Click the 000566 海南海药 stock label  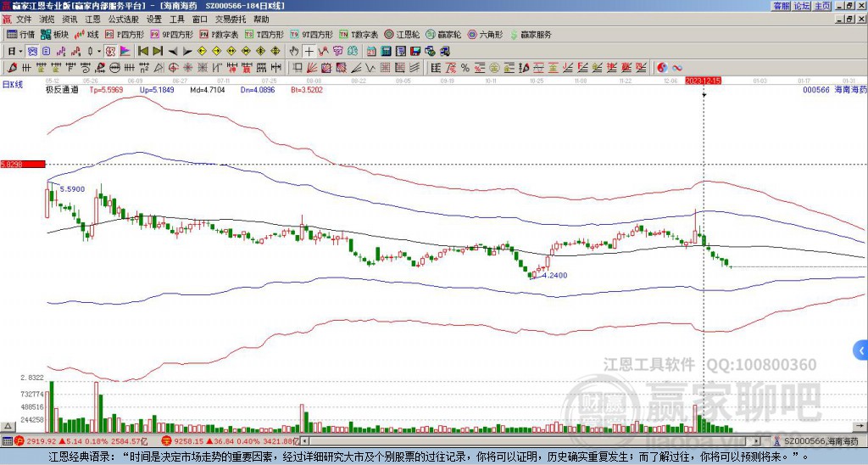click(x=834, y=89)
